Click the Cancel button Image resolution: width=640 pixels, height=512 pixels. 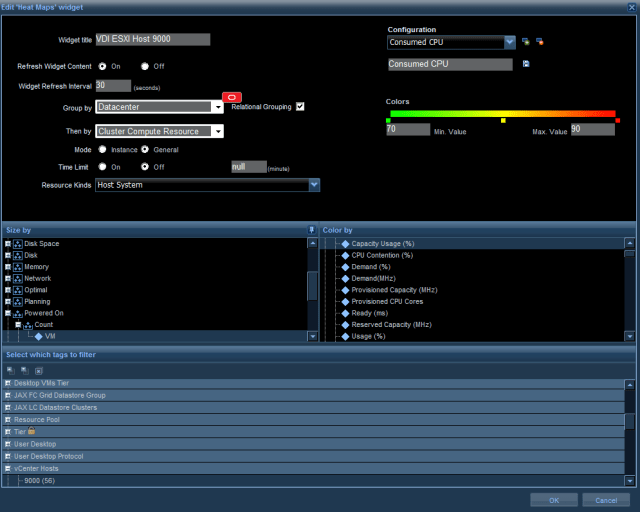tap(606, 499)
